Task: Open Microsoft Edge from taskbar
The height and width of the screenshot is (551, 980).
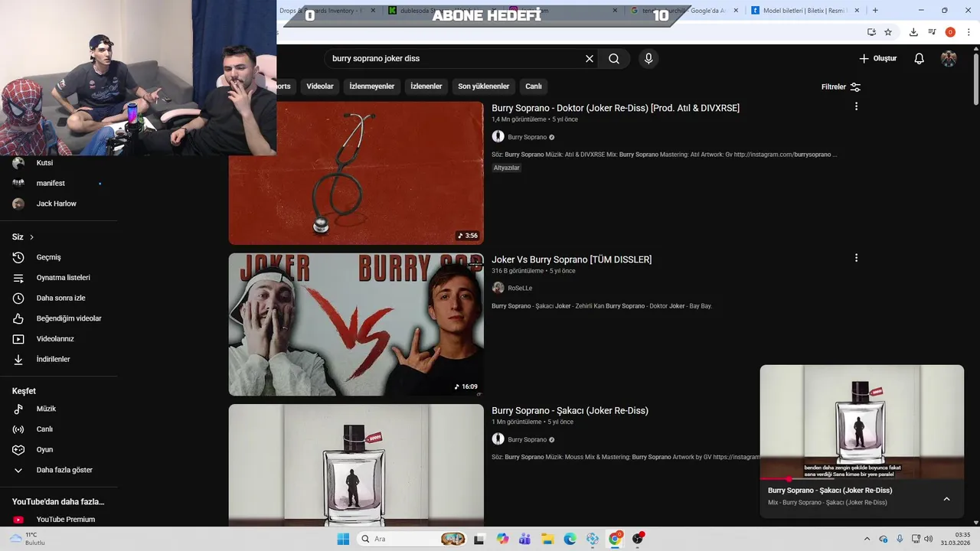Action: (570, 539)
